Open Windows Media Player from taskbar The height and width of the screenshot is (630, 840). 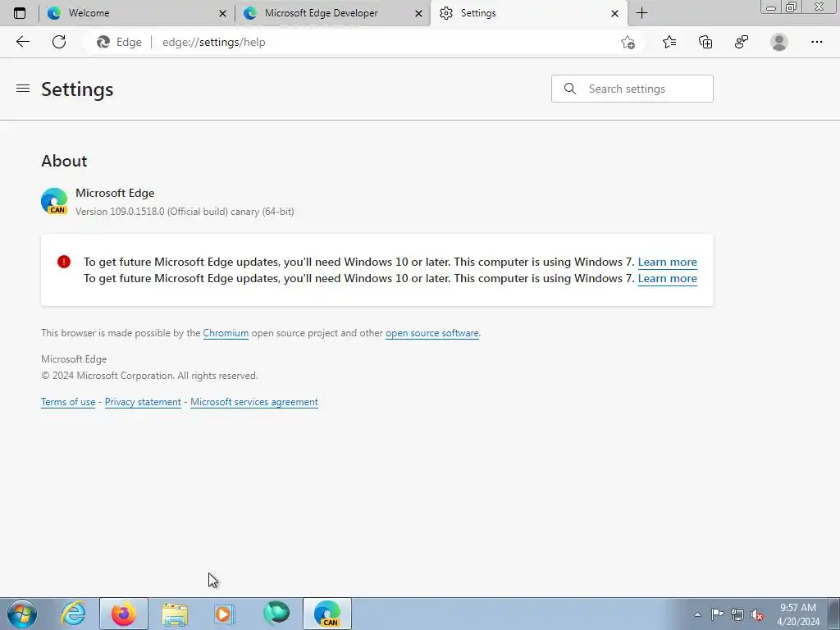point(223,614)
